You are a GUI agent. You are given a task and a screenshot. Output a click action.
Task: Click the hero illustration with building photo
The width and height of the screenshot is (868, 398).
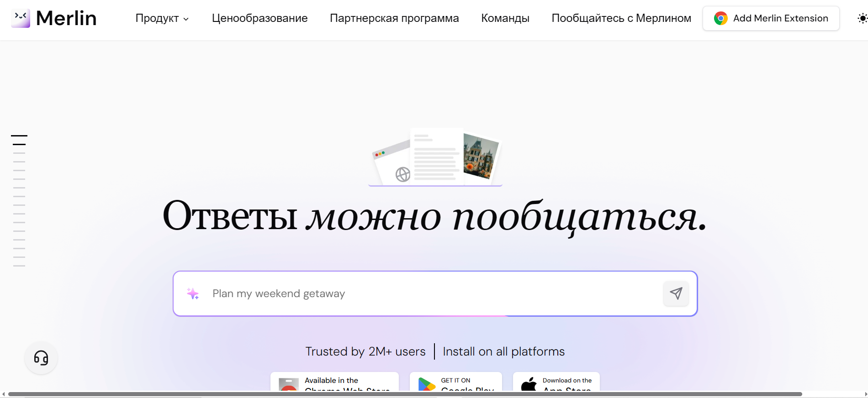tap(435, 157)
